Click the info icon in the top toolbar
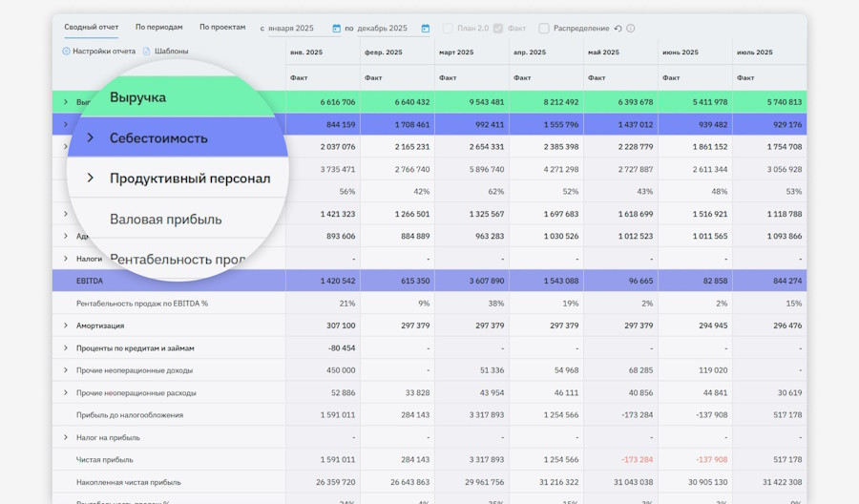This screenshot has width=859, height=504. click(x=631, y=29)
